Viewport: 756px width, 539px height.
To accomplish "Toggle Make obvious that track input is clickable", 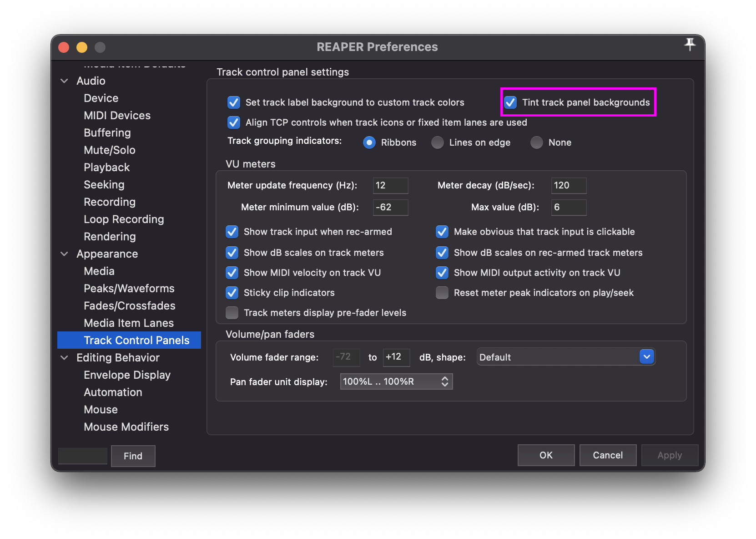I will pos(442,232).
